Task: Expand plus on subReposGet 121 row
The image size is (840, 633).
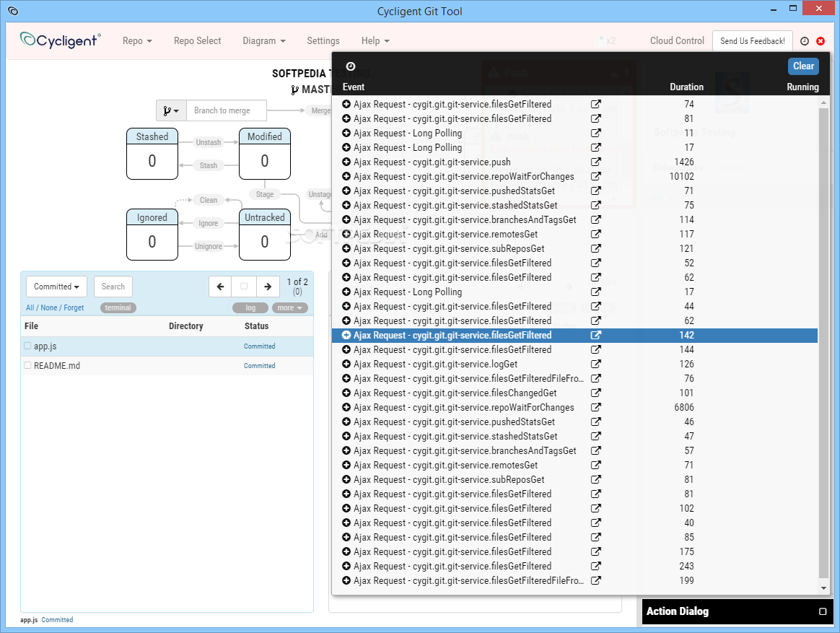Action: (346, 249)
